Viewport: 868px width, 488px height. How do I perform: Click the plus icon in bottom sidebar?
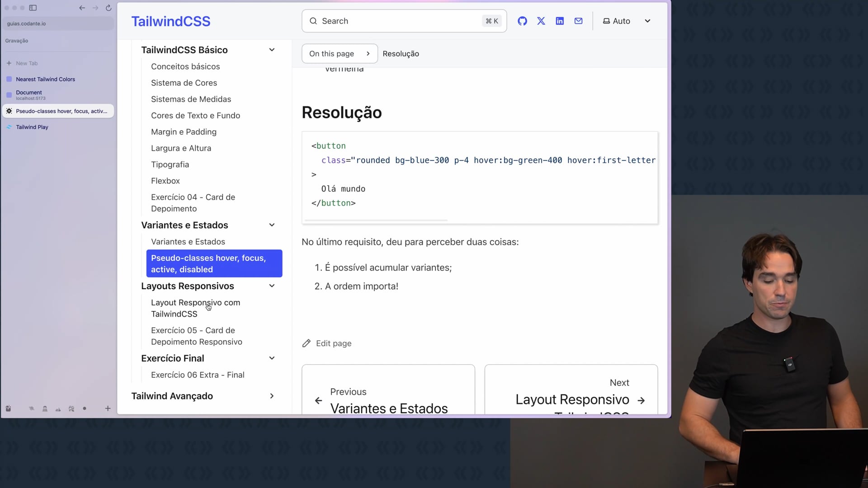click(108, 408)
